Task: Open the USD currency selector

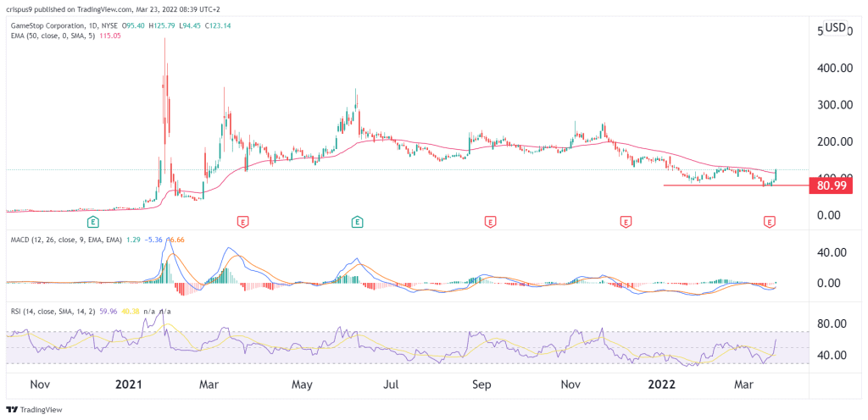Action: pos(835,28)
